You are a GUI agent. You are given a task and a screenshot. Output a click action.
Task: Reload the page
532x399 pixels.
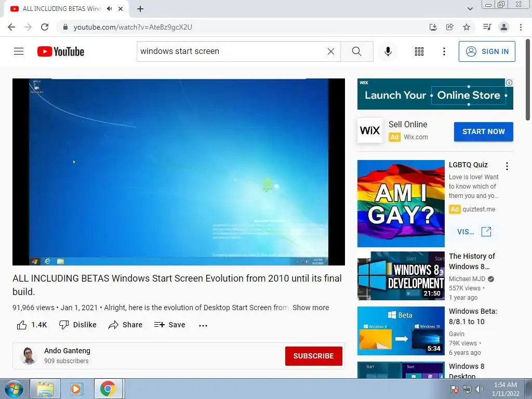(x=45, y=27)
